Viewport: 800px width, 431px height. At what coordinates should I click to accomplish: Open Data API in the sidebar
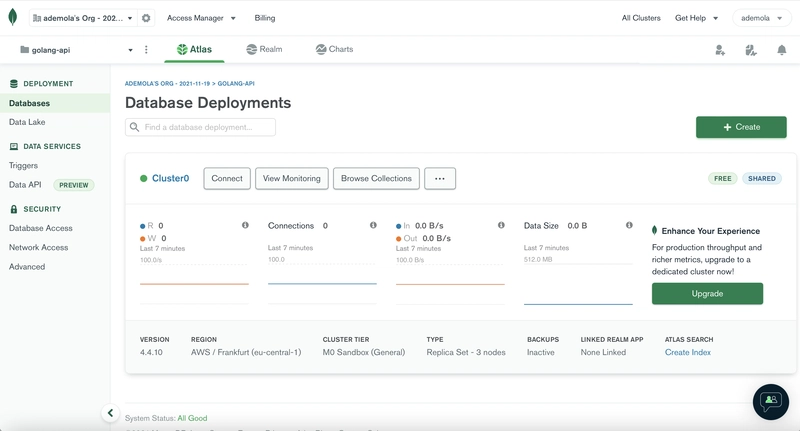point(25,185)
